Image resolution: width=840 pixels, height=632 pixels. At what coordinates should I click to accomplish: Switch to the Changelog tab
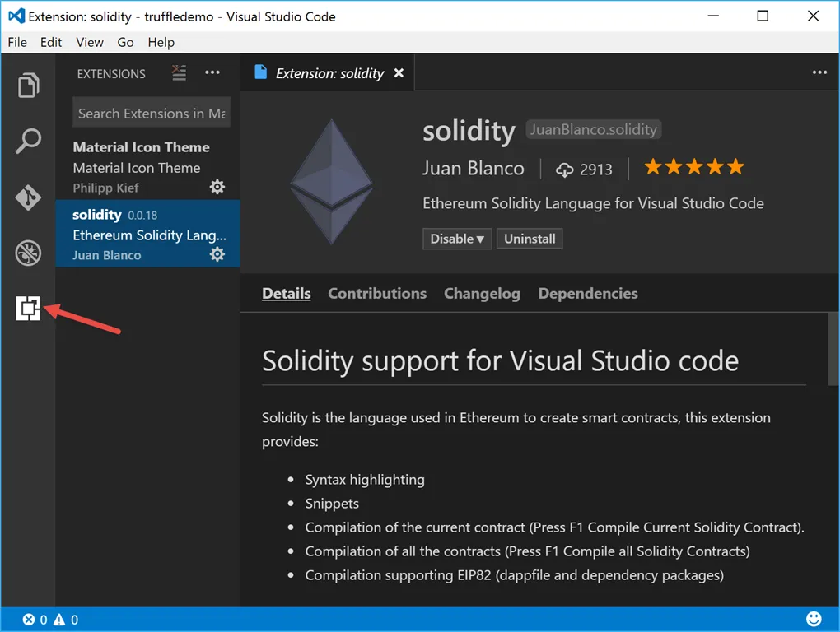click(x=482, y=294)
